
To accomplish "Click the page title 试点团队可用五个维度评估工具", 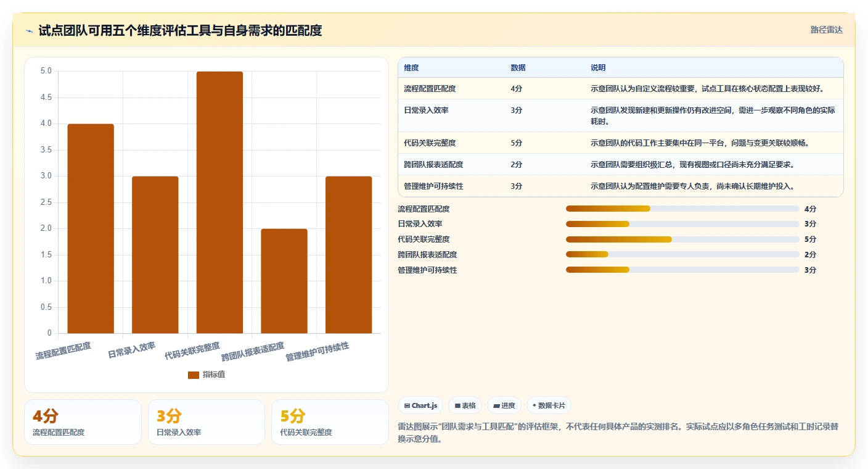I will (x=180, y=31).
